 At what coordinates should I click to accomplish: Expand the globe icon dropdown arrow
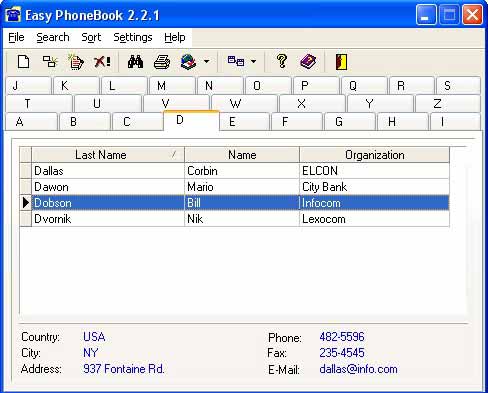tap(207, 62)
